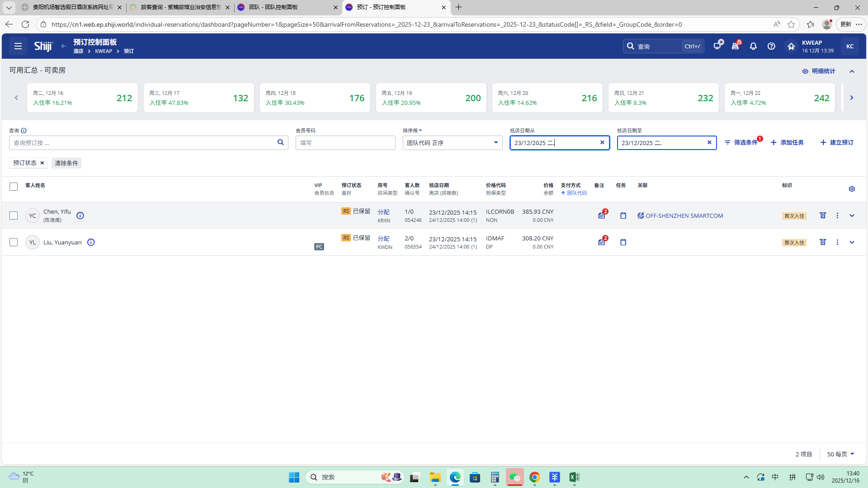
Task: Click the 建立预订 button
Action: pos(837,143)
